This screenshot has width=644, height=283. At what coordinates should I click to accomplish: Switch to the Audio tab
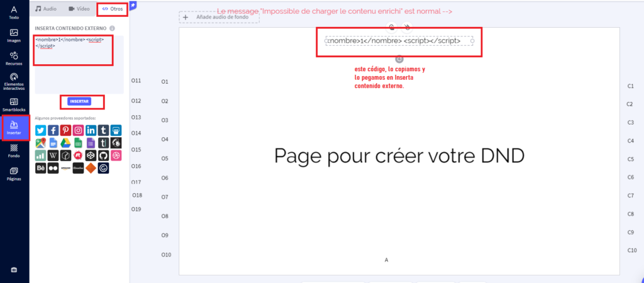(47, 9)
